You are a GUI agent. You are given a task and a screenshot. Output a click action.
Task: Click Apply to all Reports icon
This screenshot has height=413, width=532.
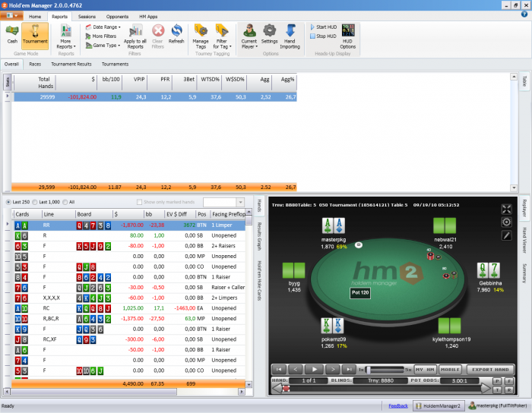click(x=135, y=36)
